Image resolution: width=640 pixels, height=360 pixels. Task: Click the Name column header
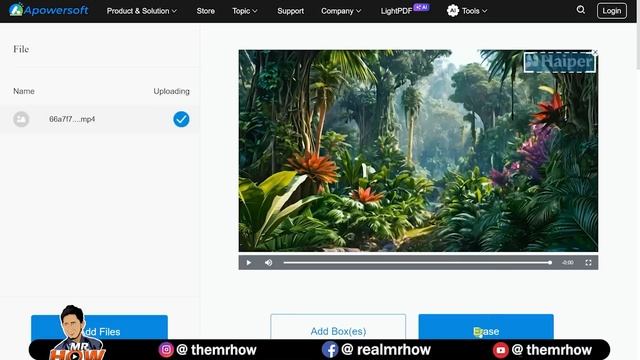pos(24,91)
